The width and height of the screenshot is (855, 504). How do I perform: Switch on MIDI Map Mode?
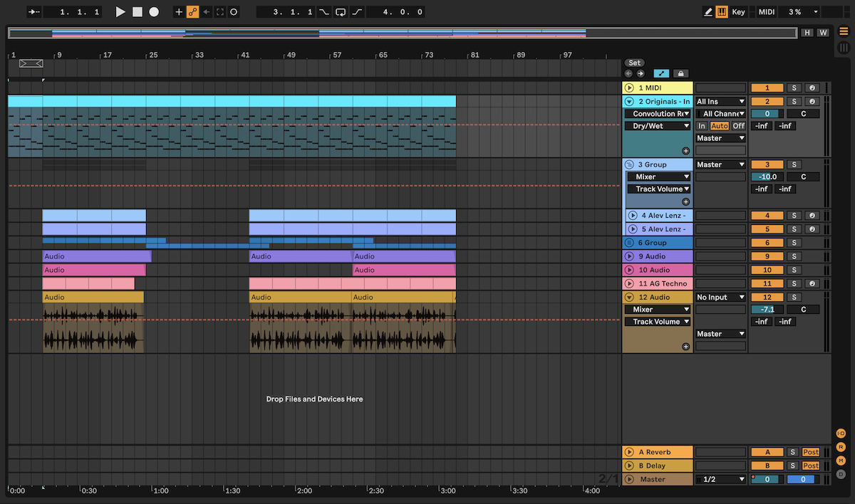coord(767,12)
